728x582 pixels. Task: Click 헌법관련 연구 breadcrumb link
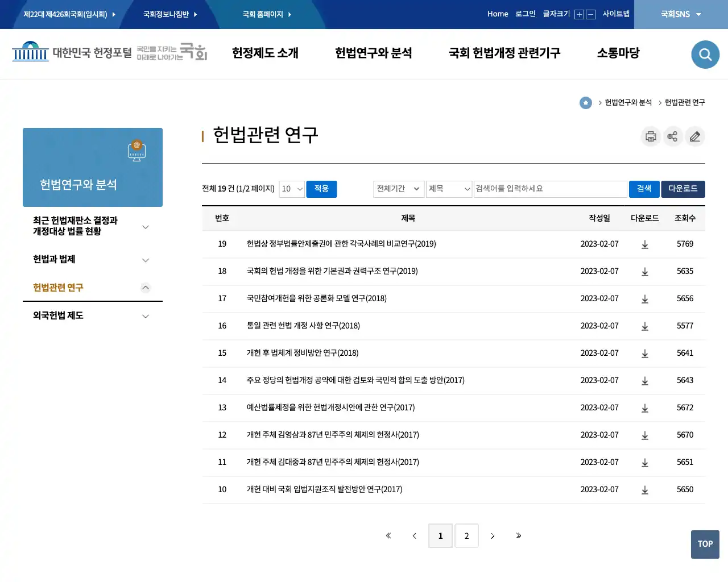click(685, 102)
